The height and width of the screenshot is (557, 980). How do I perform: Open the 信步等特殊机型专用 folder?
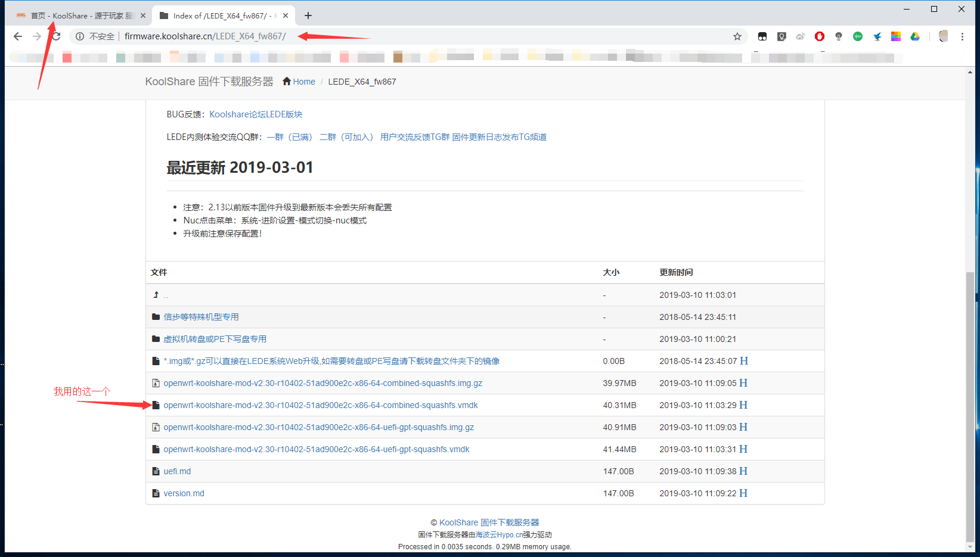(x=201, y=317)
